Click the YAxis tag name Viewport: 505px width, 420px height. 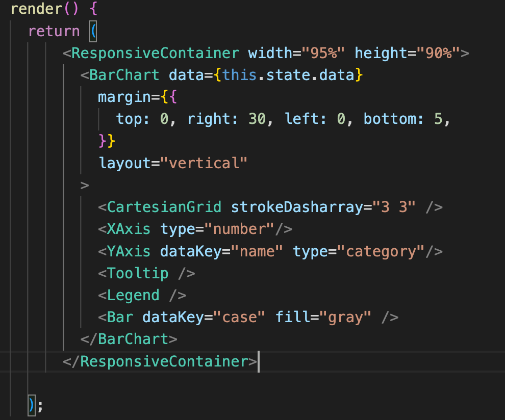[129, 251]
